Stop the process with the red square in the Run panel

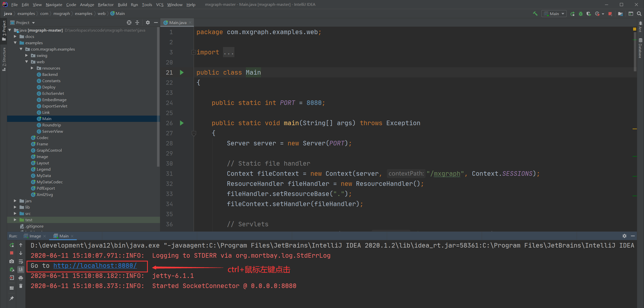12,253
